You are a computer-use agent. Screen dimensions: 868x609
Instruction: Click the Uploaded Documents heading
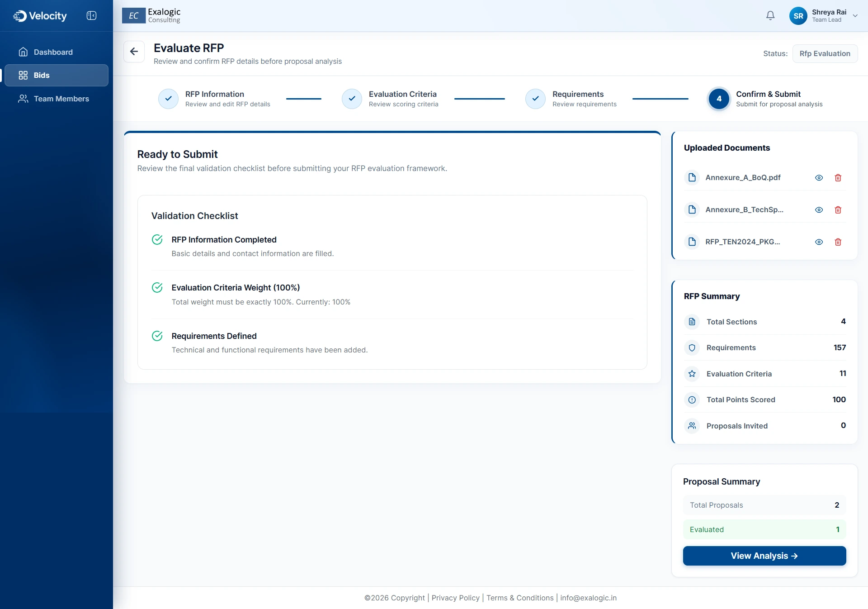coord(726,148)
